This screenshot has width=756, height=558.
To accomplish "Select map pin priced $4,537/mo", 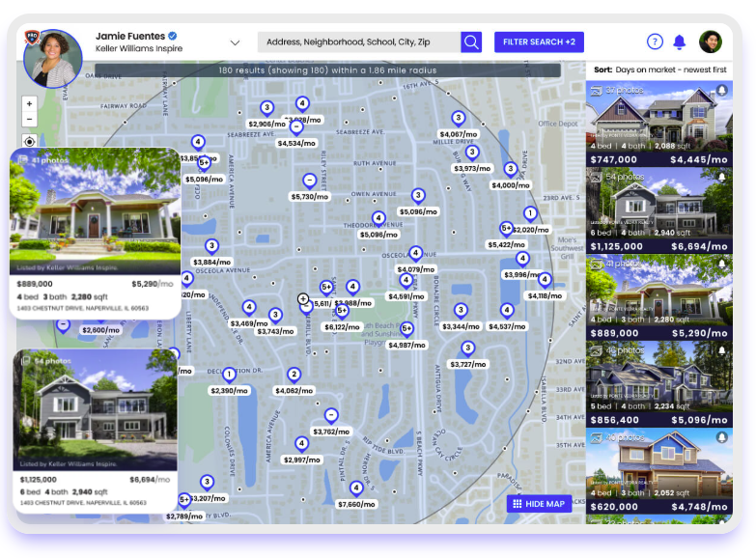I will point(507,310).
